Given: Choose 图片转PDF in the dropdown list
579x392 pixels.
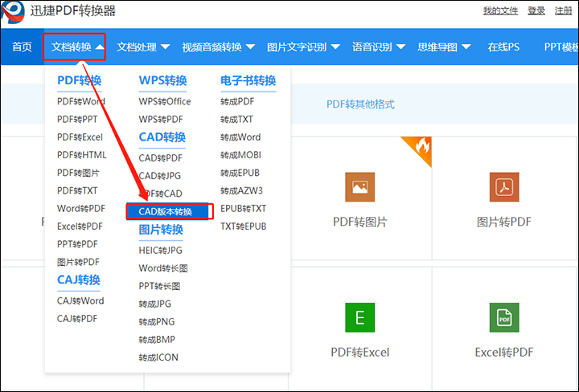Looking at the screenshot, I should [x=78, y=262].
